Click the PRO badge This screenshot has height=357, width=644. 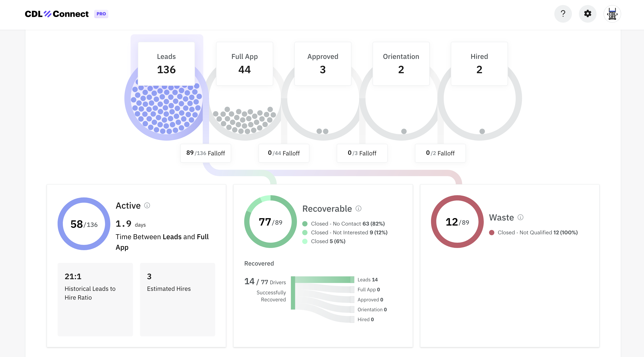[x=101, y=14]
